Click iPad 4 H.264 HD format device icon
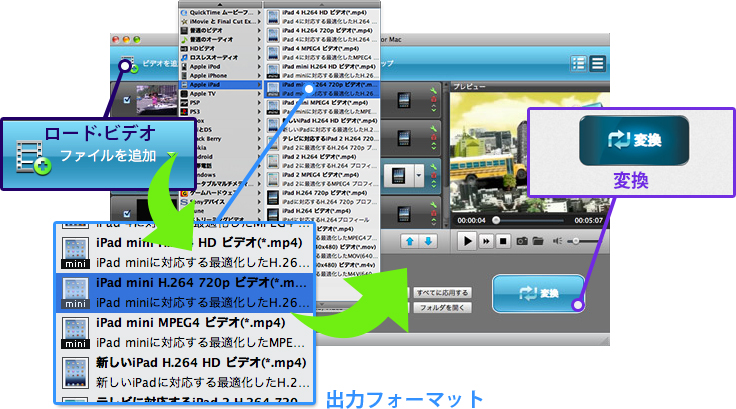Viewport: 736px width, 409px height. pos(273,17)
